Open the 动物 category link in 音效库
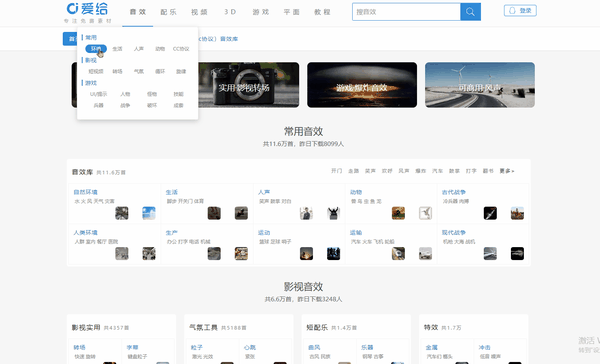The image size is (600, 364). (x=356, y=192)
